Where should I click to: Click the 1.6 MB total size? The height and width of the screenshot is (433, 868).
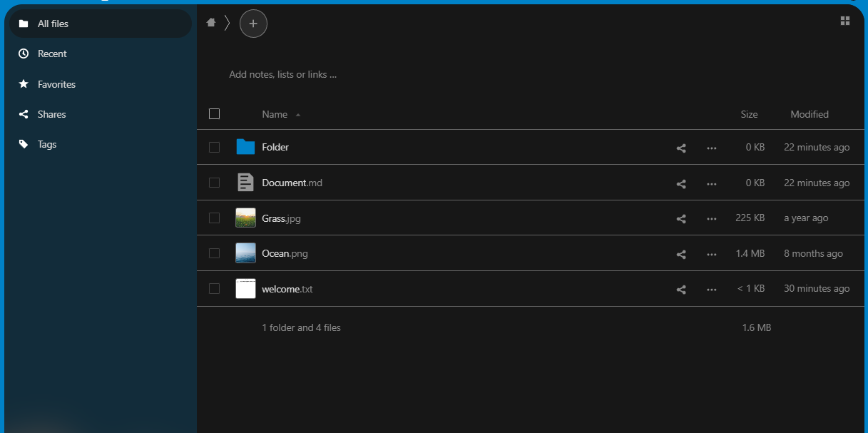pos(757,328)
